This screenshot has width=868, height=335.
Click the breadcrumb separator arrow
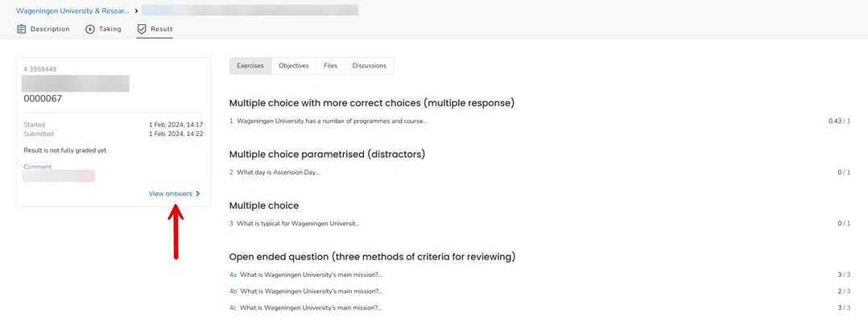tap(136, 11)
